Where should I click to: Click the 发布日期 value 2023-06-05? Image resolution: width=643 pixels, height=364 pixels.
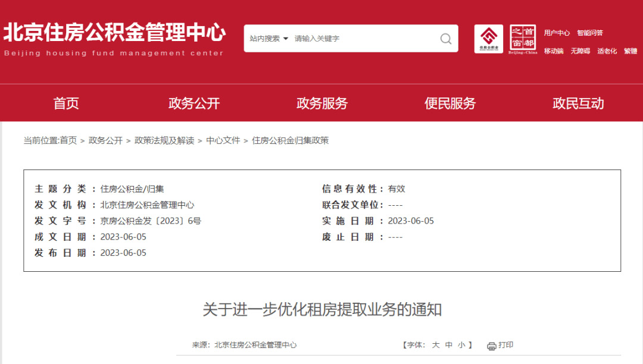click(123, 253)
